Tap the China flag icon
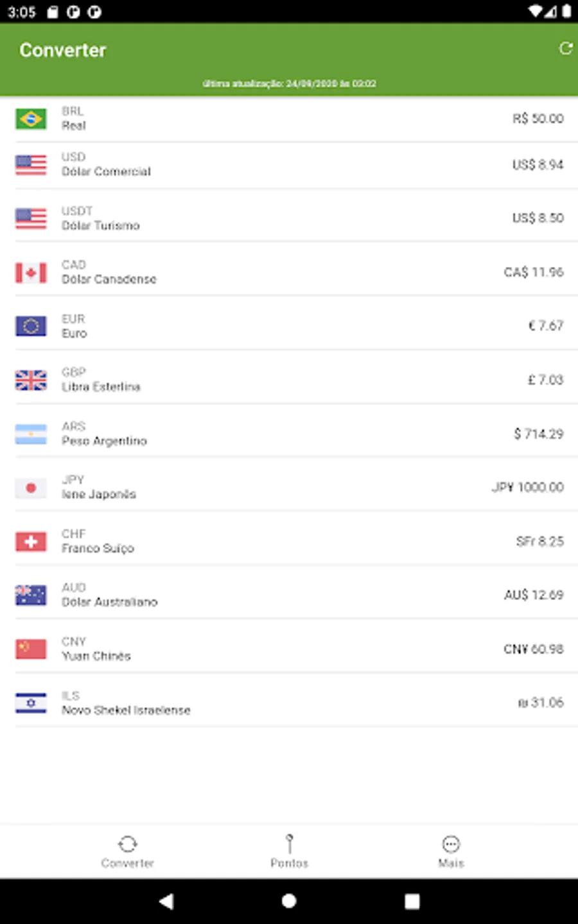This screenshot has height=924, width=578. [x=31, y=649]
